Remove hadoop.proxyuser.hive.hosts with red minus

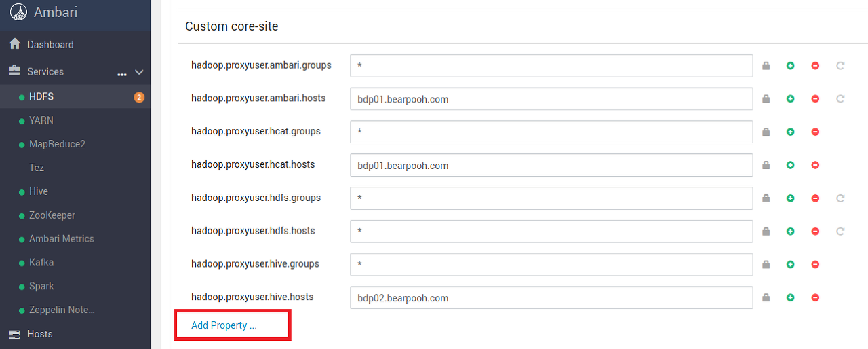click(x=816, y=297)
